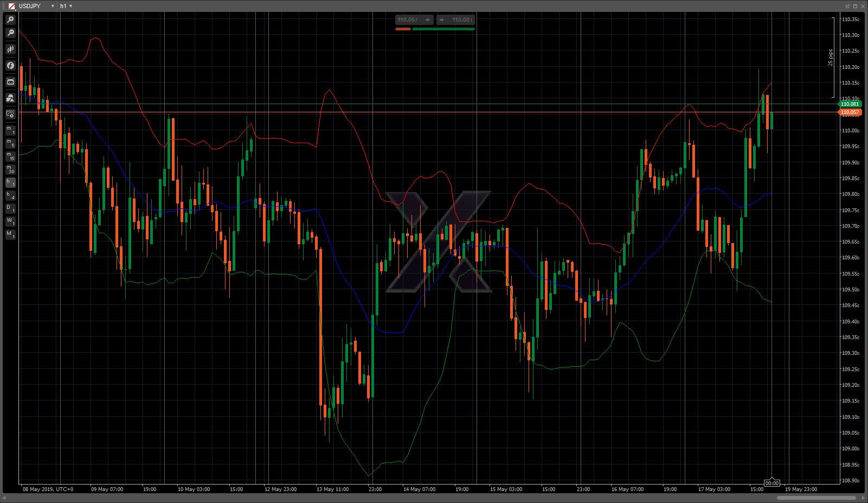Click the zoom out magnifier icon

pos(10,33)
